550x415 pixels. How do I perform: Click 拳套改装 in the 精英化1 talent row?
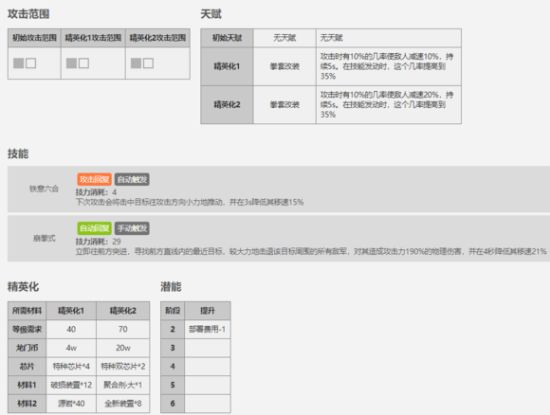click(x=284, y=66)
